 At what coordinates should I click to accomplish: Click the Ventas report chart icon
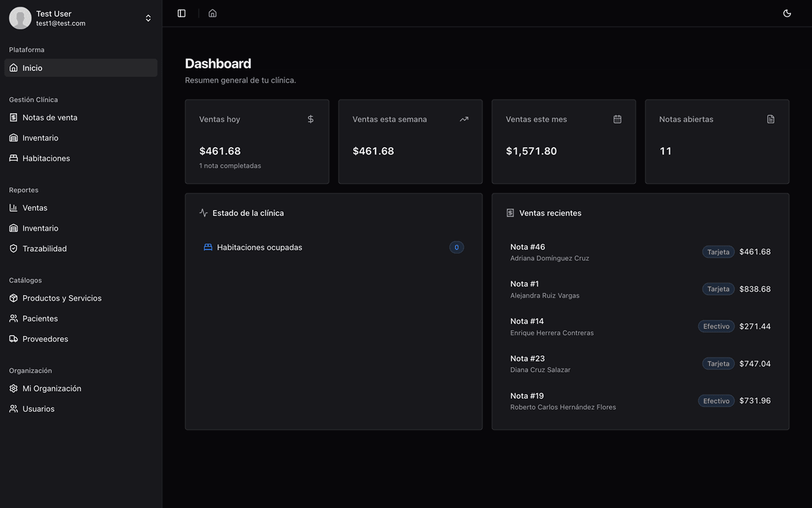(14, 208)
